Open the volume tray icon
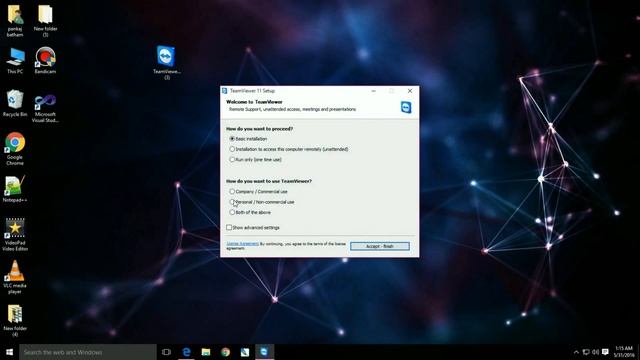This screenshot has width=640, height=360. (x=596, y=352)
